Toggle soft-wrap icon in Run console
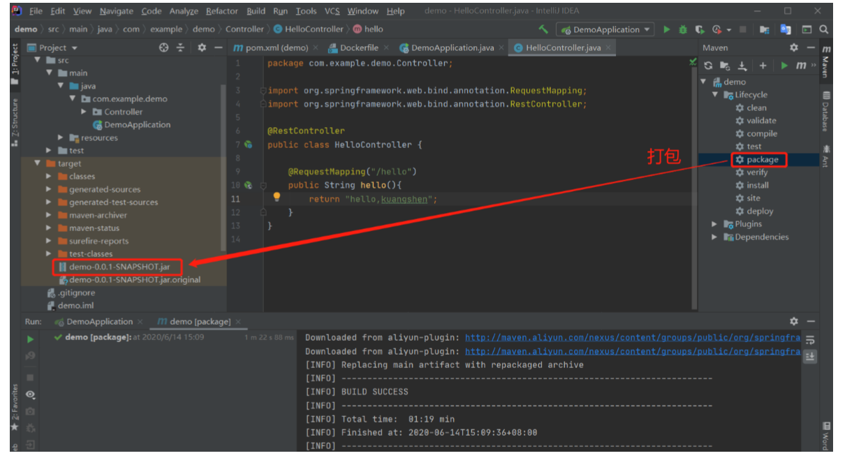 pos(810,339)
